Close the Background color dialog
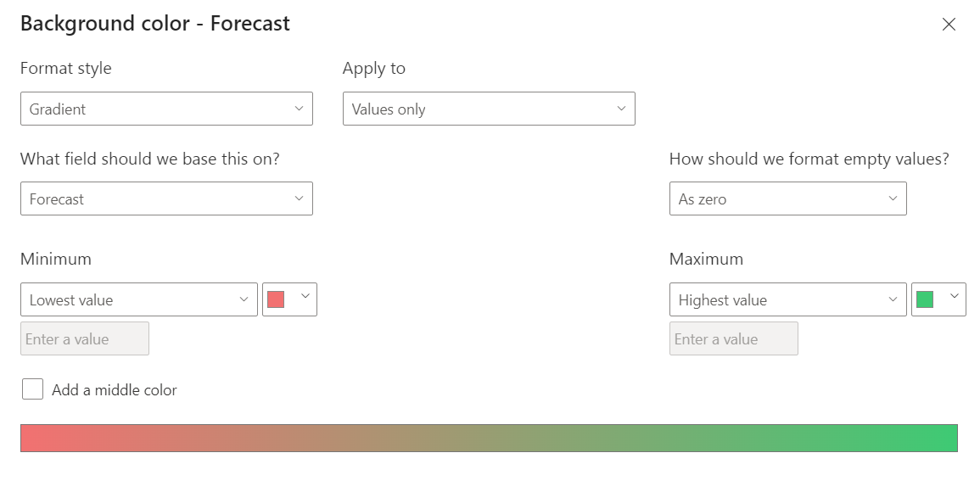980x492 pixels. (949, 25)
